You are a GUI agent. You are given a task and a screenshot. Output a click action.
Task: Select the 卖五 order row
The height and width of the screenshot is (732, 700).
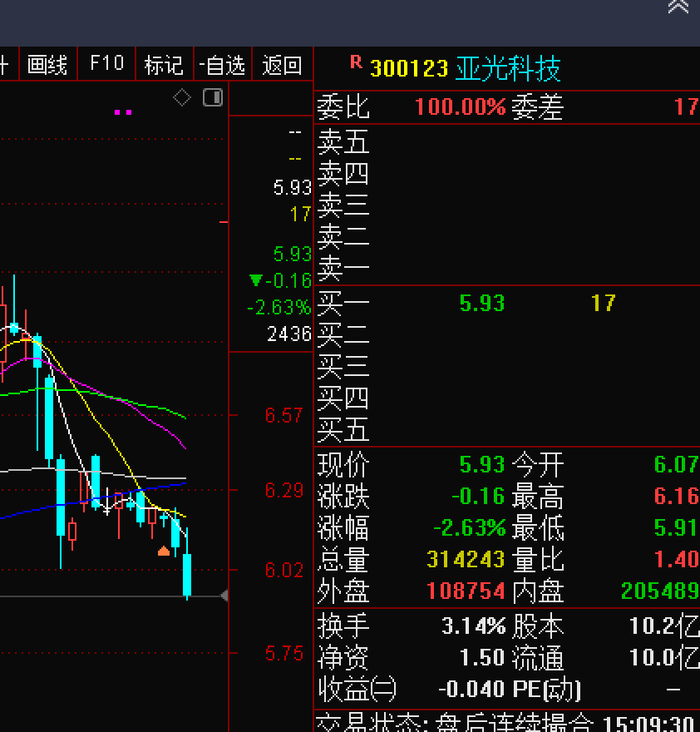[x=507, y=141]
